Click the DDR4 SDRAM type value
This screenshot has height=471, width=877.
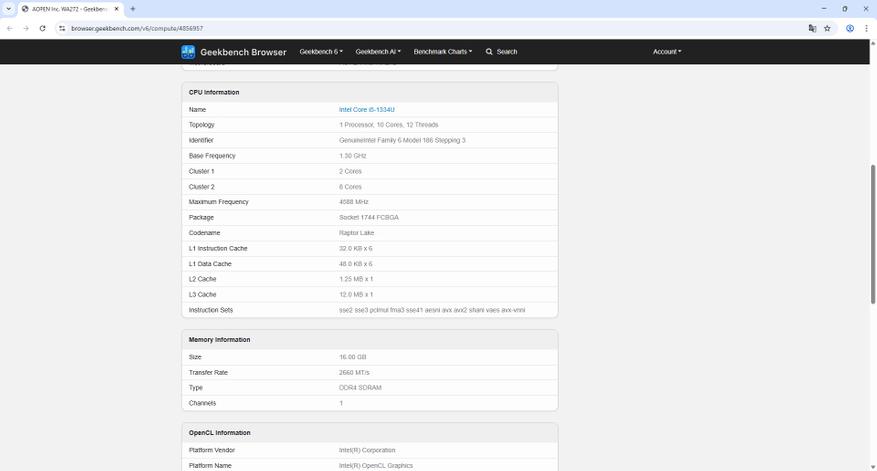click(x=360, y=388)
